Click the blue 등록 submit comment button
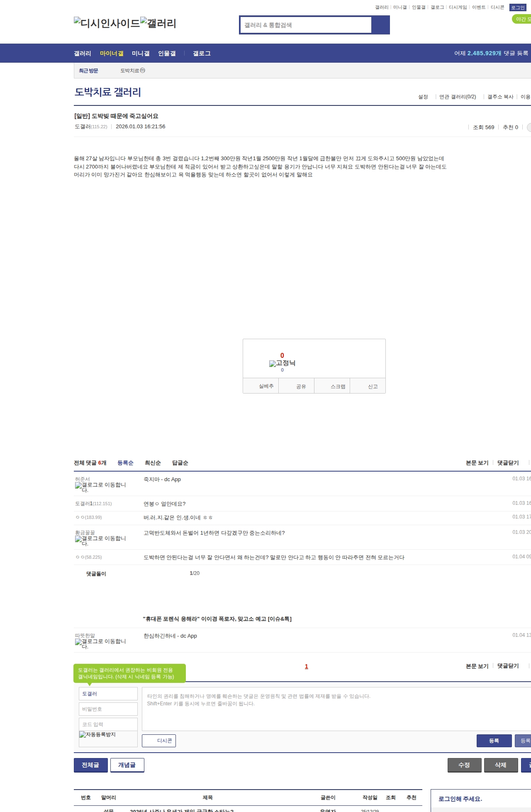This screenshot has width=531, height=812. click(x=494, y=741)
